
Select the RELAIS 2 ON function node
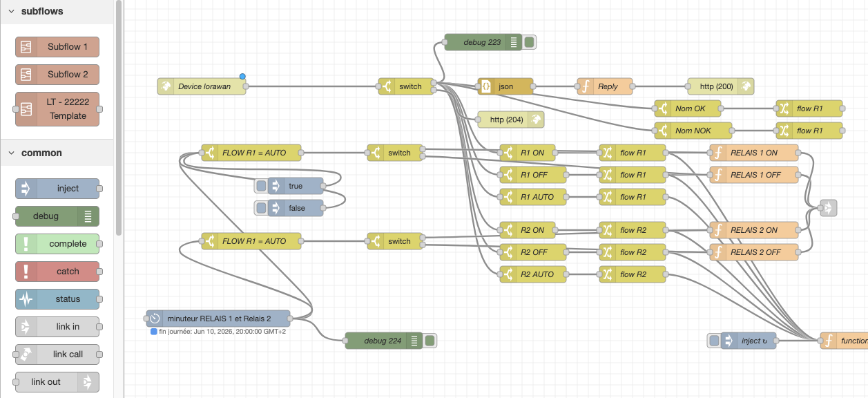[754, 230]
